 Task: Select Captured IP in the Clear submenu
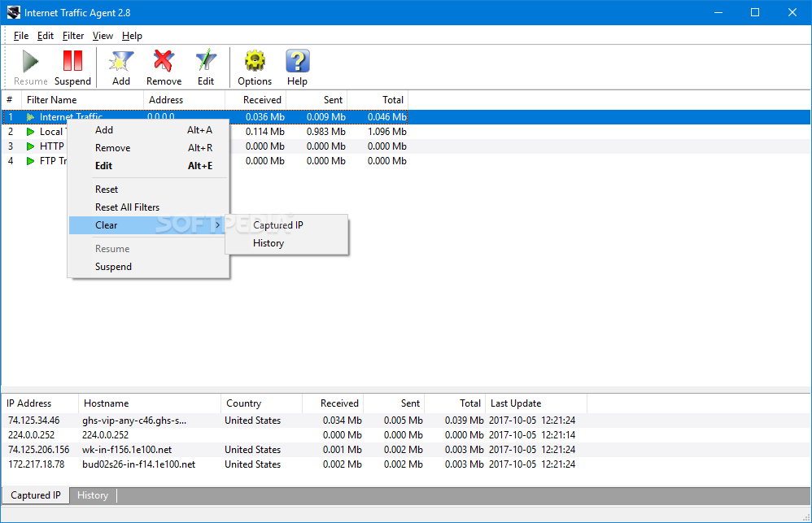pyautogui.click(x=287, y=225)
